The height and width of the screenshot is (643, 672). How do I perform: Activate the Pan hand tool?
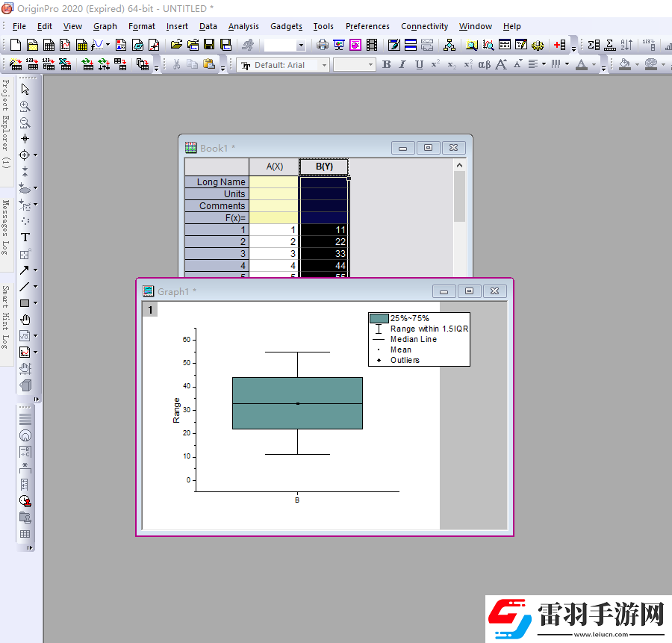pos(25,319)
